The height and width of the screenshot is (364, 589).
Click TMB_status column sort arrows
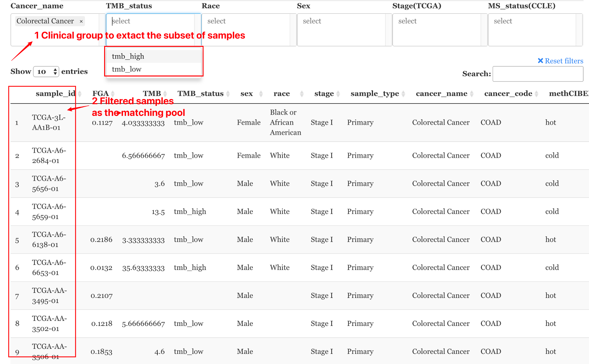pyautogui.click(x=228, y=94)
